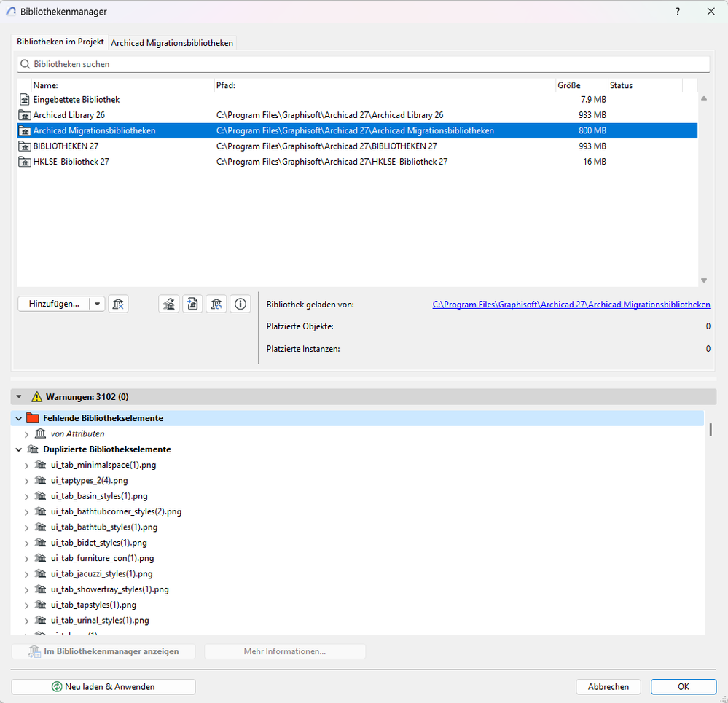Select ui_tab_tapstyles(1).png entry

coord(93,605)
